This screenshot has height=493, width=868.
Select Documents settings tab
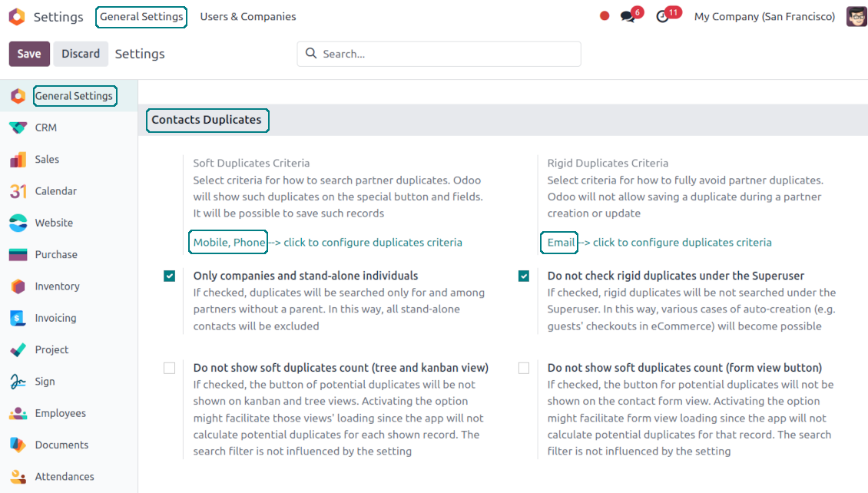61,445
